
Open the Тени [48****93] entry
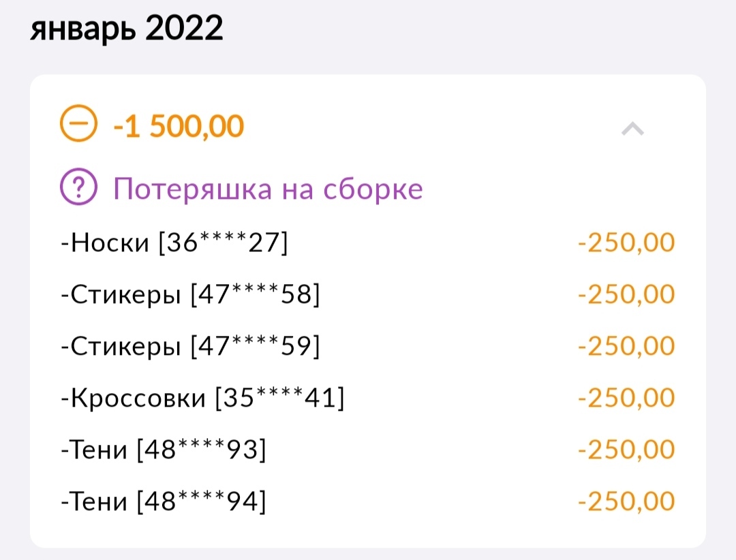(x=164, y=450)
